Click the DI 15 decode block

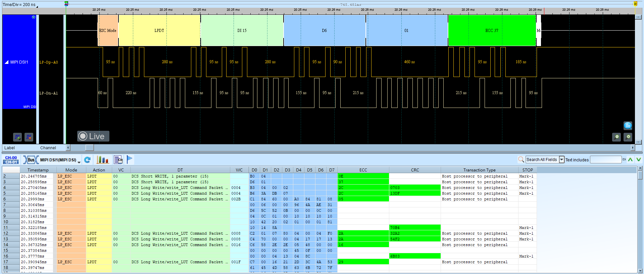pyautogui.click(x=242, y=30)
